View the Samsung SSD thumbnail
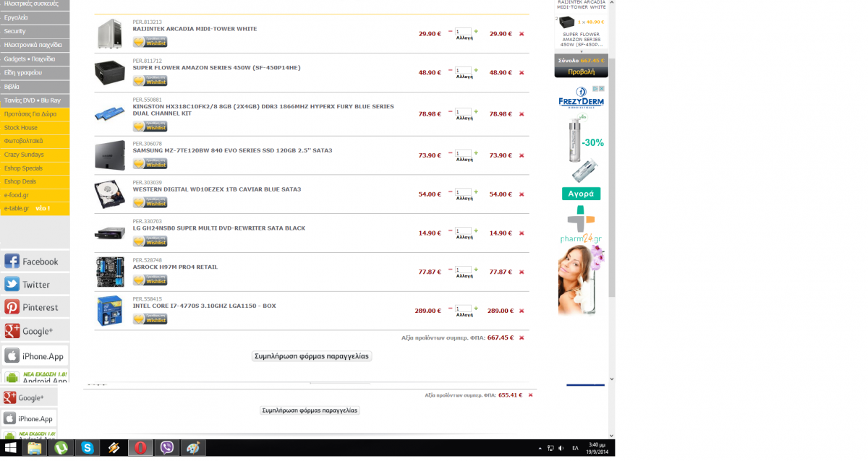The height and width of the screenshot is (461, 868). (110, 155)
